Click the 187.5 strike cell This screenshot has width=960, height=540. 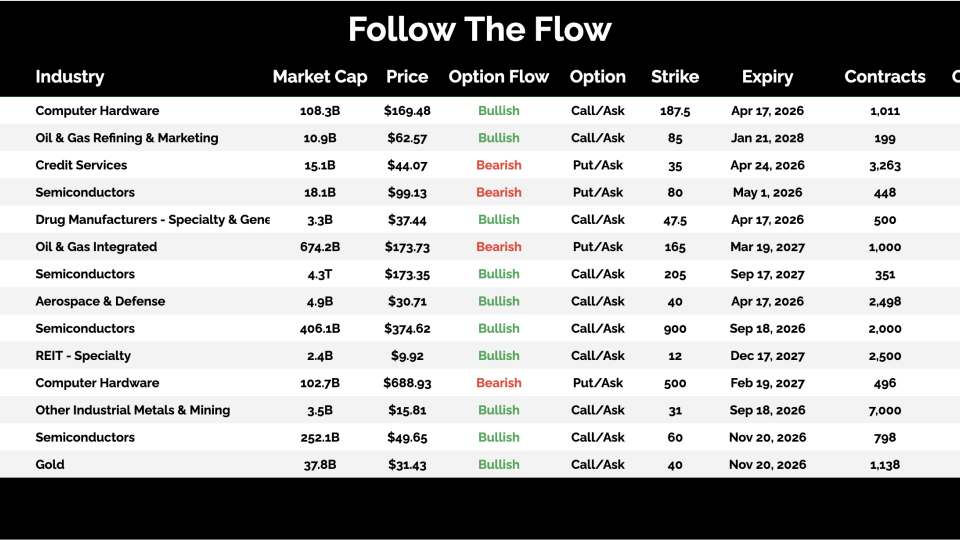(x=675, y=111)
